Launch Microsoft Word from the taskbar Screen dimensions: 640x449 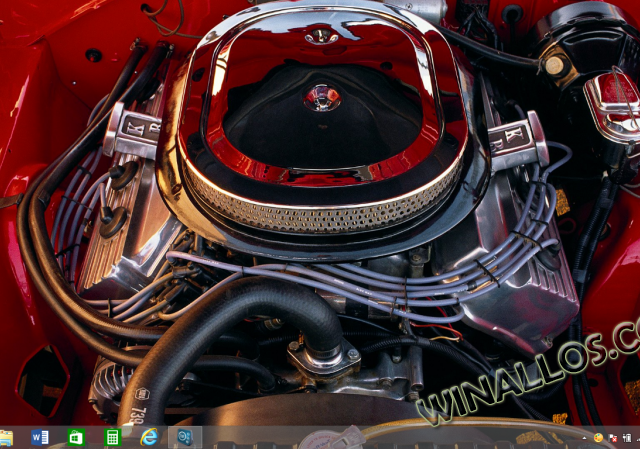click(41, 438)
